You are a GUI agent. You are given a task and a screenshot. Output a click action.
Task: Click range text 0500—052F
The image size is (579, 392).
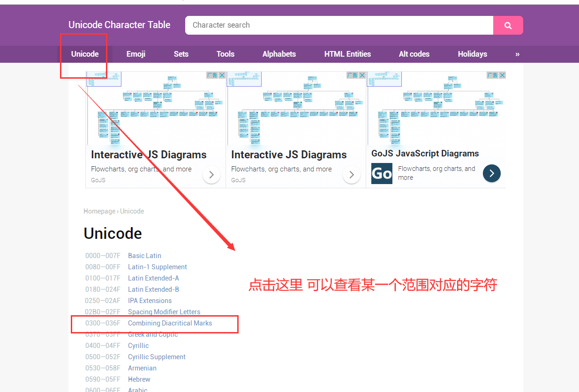[103, 357]
